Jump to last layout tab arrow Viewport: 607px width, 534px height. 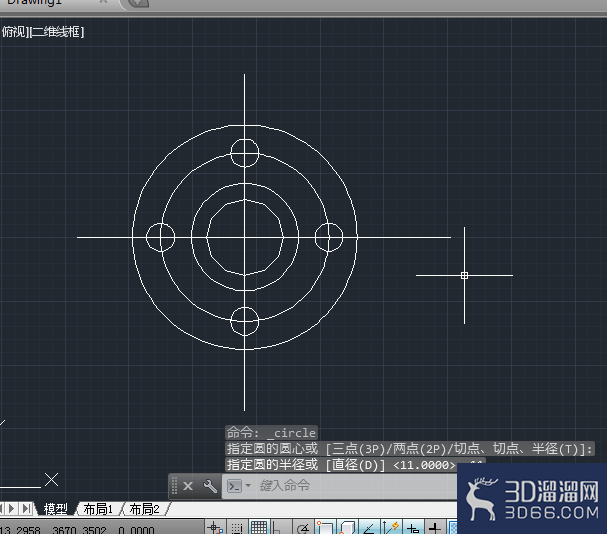pyautogui.click(x=26, y=508)
